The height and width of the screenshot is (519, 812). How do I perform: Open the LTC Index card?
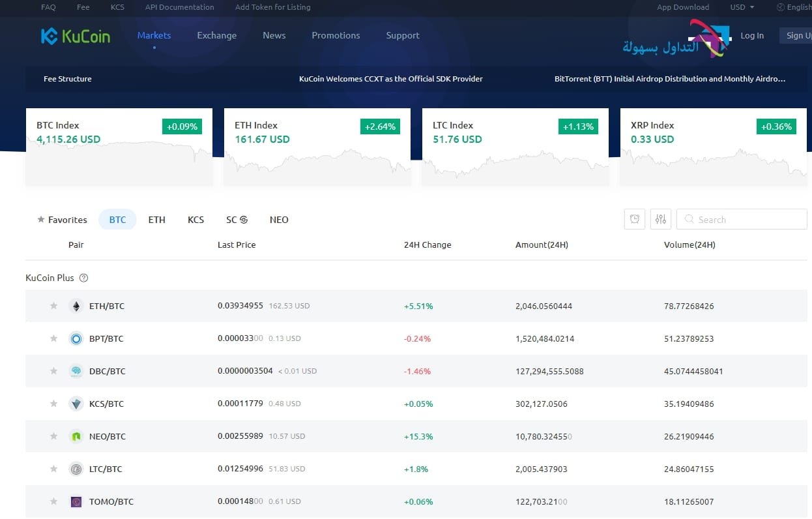tap(515, 147)
